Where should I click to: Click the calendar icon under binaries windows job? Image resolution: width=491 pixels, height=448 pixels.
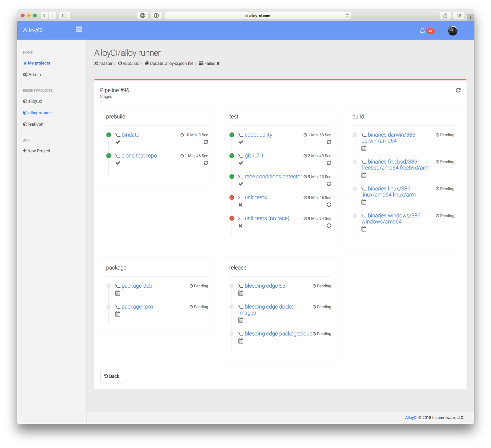pyautogui.click(x=364, y=229)
